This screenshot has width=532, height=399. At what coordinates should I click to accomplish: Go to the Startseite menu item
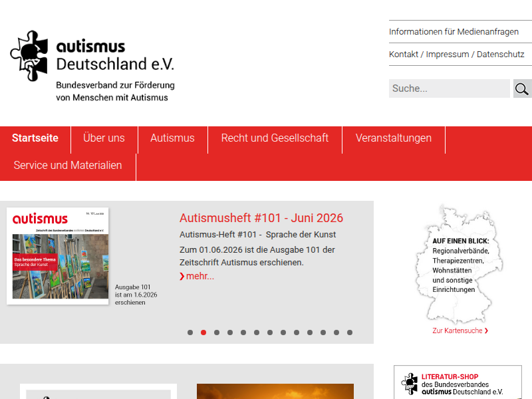pyautogui.click(x=35, y=138)
